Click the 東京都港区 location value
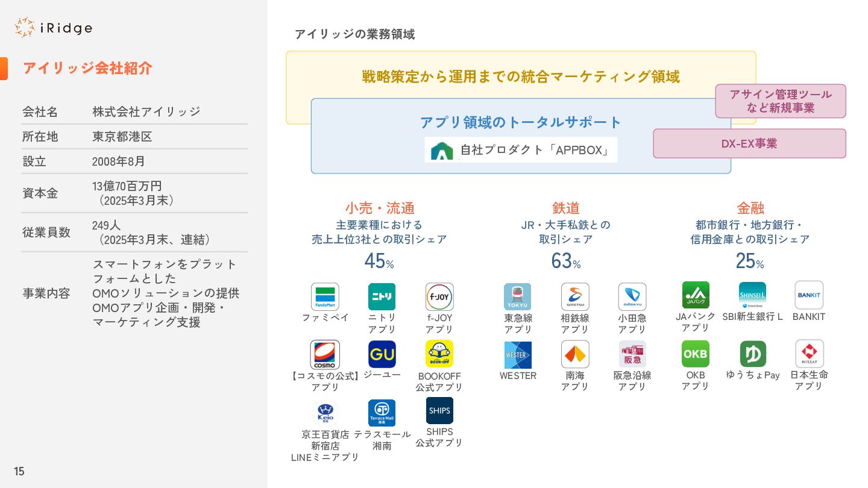Viewport: 868px width, 488px height. (x=122, y=137)
